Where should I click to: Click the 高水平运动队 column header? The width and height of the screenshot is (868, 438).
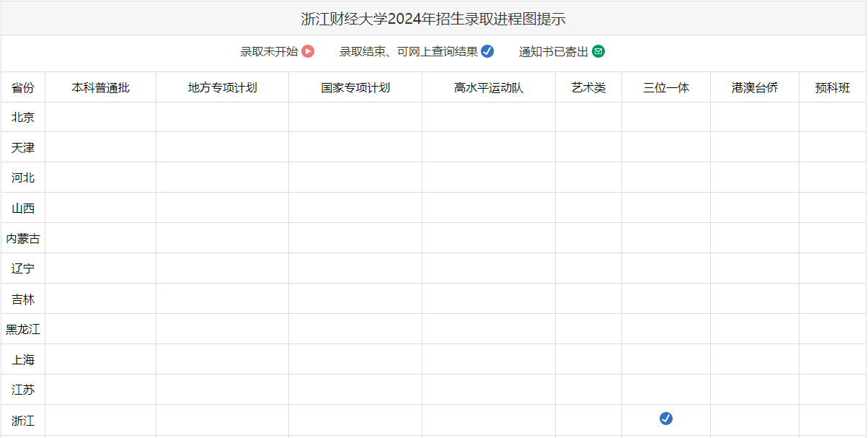tap(488, 87)
